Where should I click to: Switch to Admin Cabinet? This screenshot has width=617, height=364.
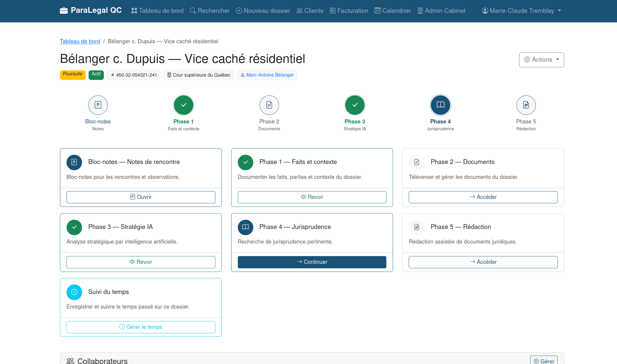pyautogui.click(x=441, y=10)
